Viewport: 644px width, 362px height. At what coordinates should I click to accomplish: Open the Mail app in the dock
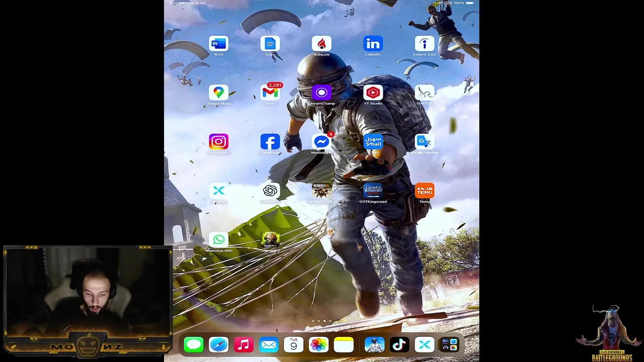tap(269, 345)
